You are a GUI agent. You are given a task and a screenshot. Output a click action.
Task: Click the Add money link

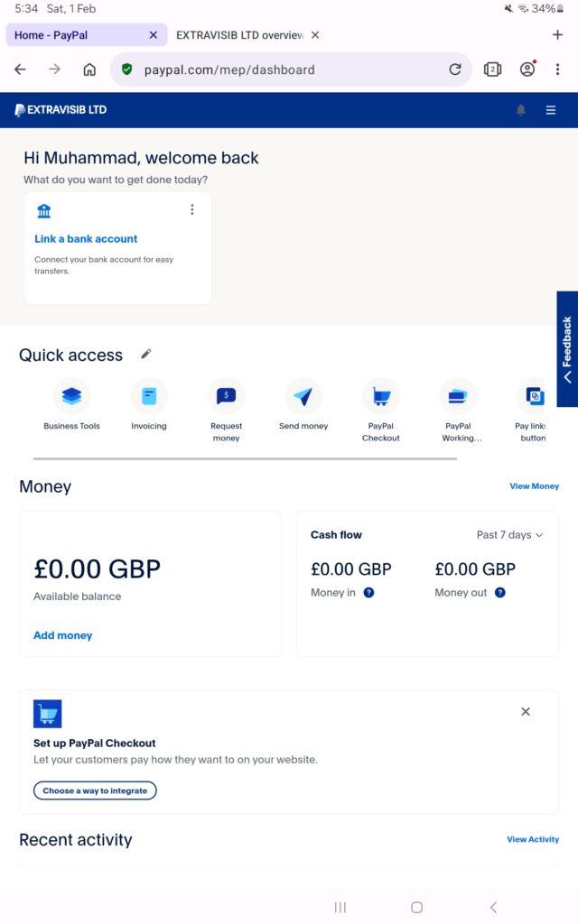coord(62,635)
